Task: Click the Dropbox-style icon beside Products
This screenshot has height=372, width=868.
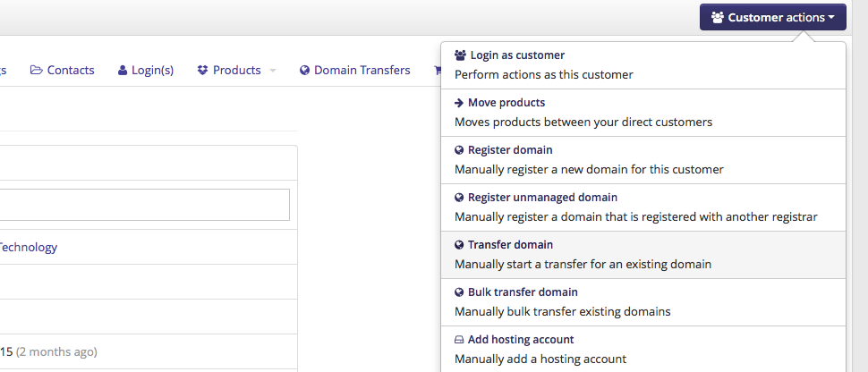Action: 202,71
